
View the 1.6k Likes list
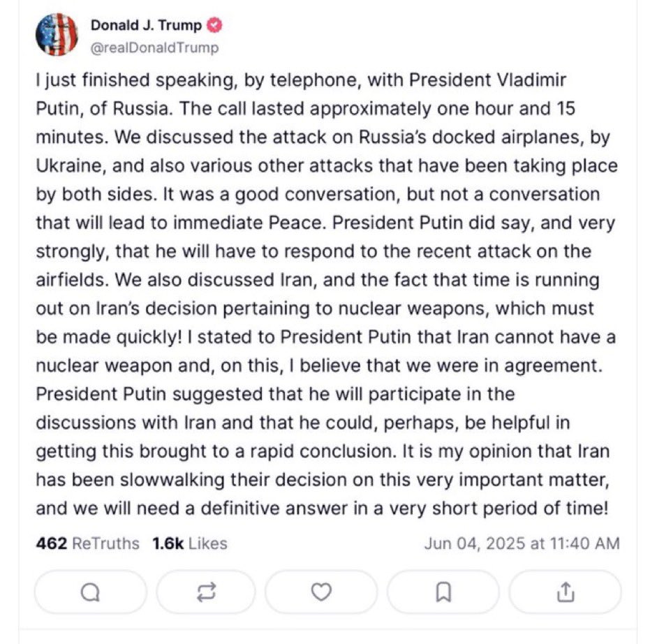[190, 543]
